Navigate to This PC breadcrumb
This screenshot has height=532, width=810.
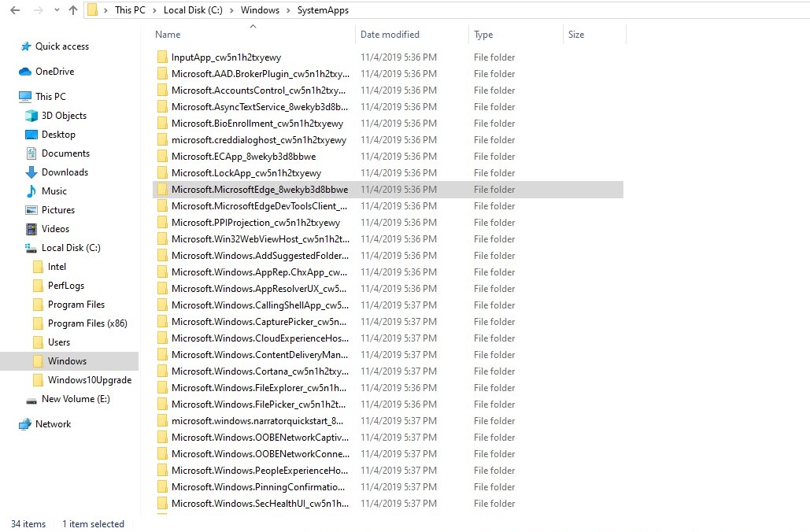pyautogui.click(x=130, y=9)
